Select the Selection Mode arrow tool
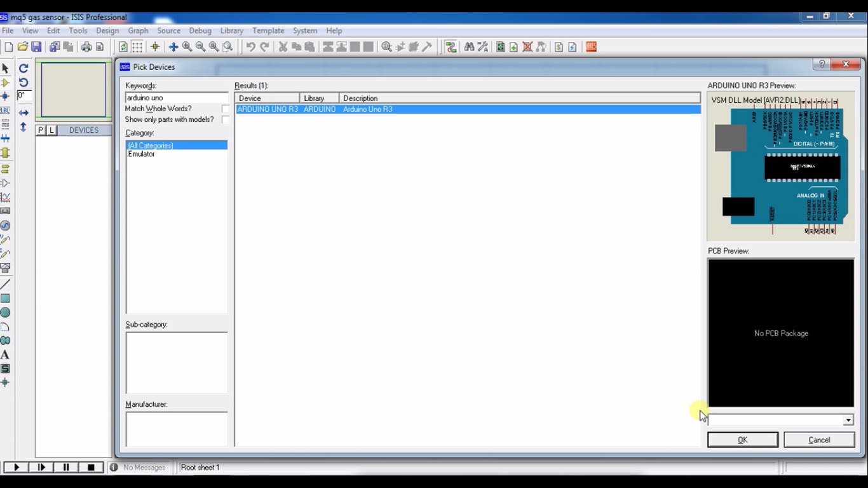Image resolution: width=868 pixels, height=488 pixels. point(5,68)
